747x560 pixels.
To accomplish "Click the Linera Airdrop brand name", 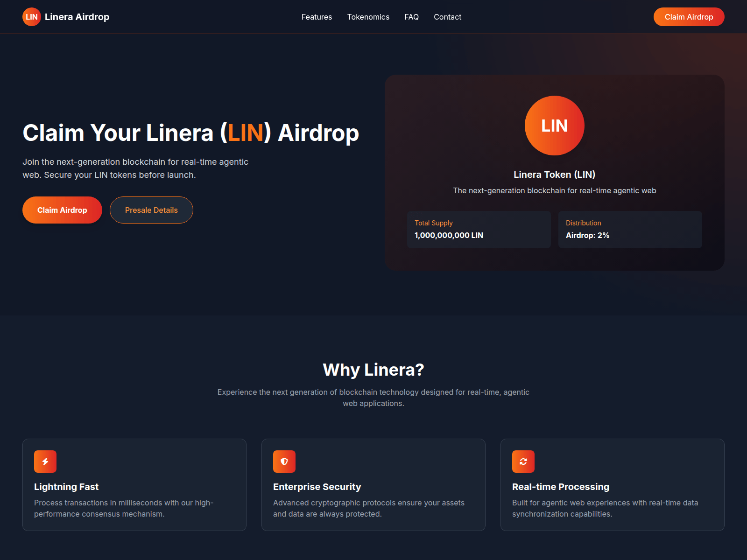I will click(x=77, y=17).
